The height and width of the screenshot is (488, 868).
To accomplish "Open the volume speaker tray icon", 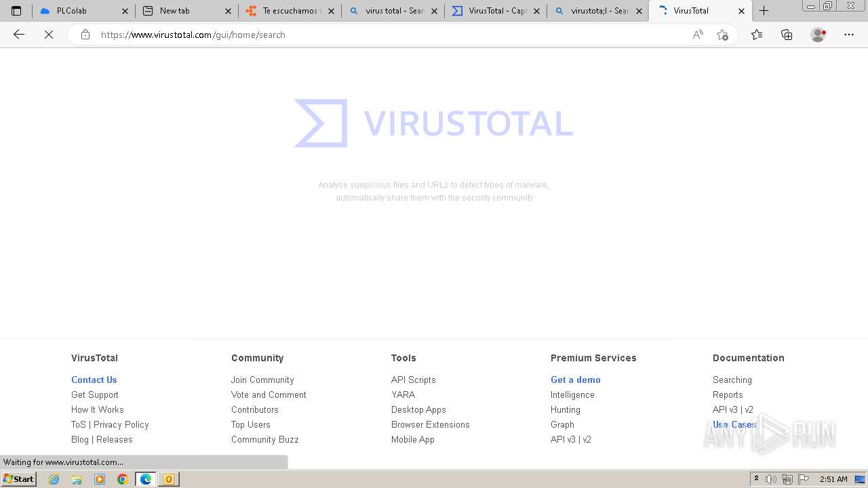I will point(771,479).
